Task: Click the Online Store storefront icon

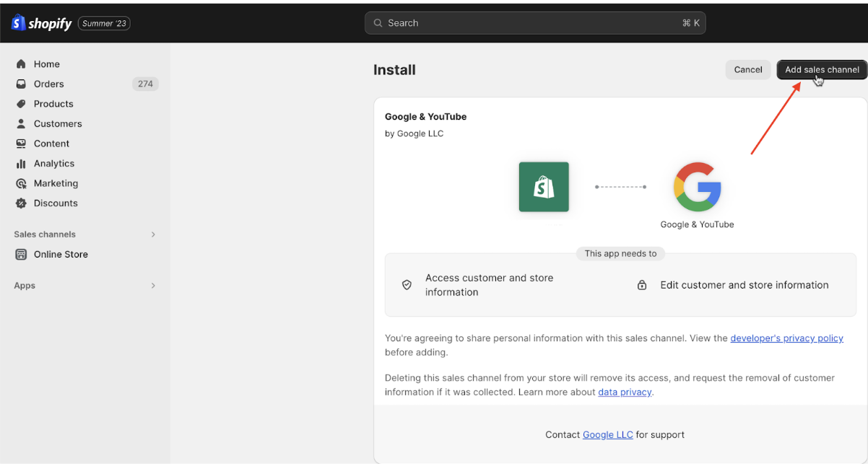Action: pyautogui.click(x=21, y=255)
